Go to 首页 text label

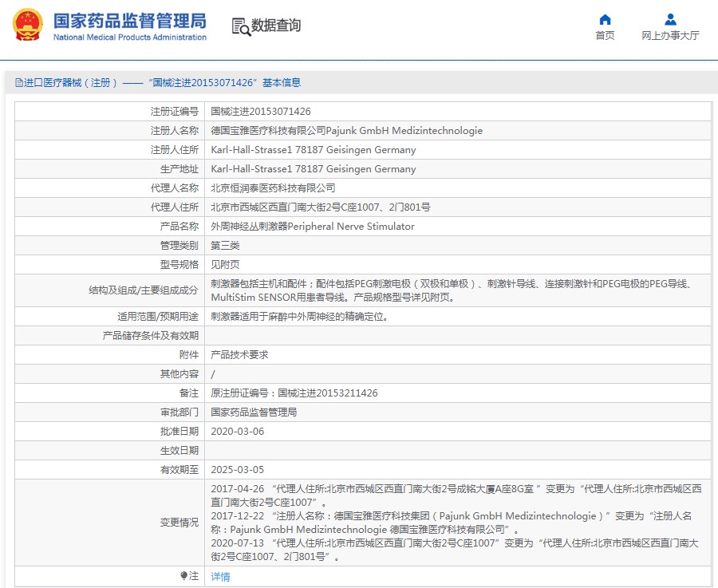(x=605, y=36)
